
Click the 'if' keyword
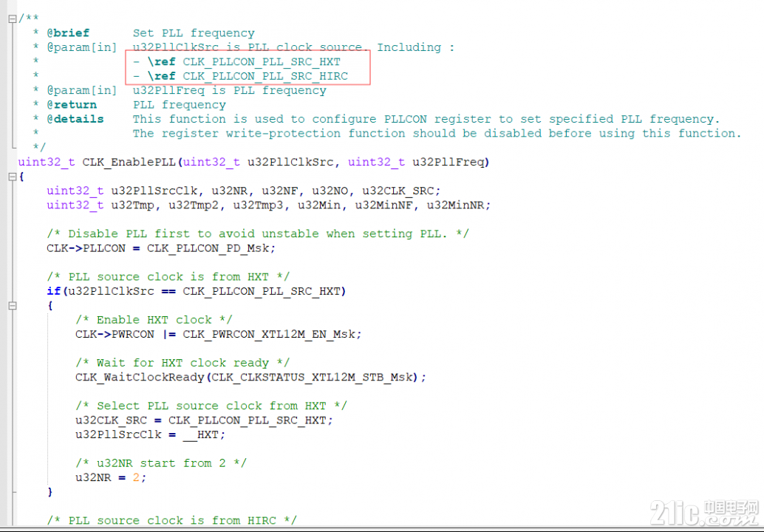(x=54, y=291)
